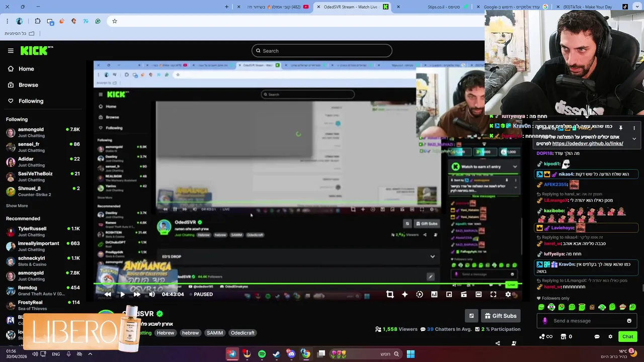
Task: Click the Hebrew tag with capital H
Action: [x=165, y=333]
